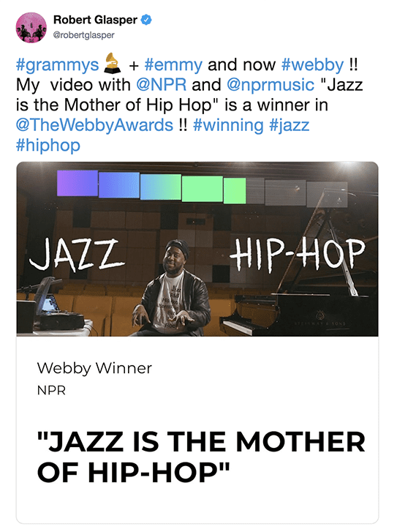Visit the @nprmusic mention
Viewport: 397px width, 532px height.
(x=271, y=85)
